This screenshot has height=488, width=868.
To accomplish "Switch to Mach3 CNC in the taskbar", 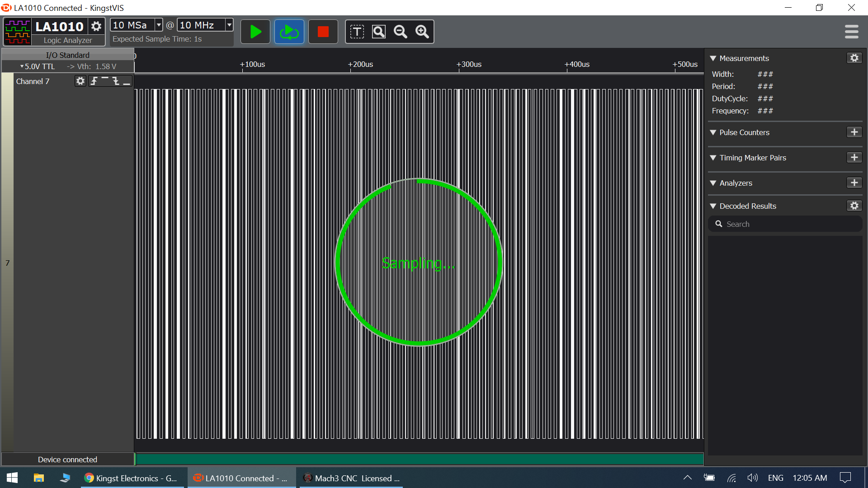I will pyautogui.click(x=351, y=478).
